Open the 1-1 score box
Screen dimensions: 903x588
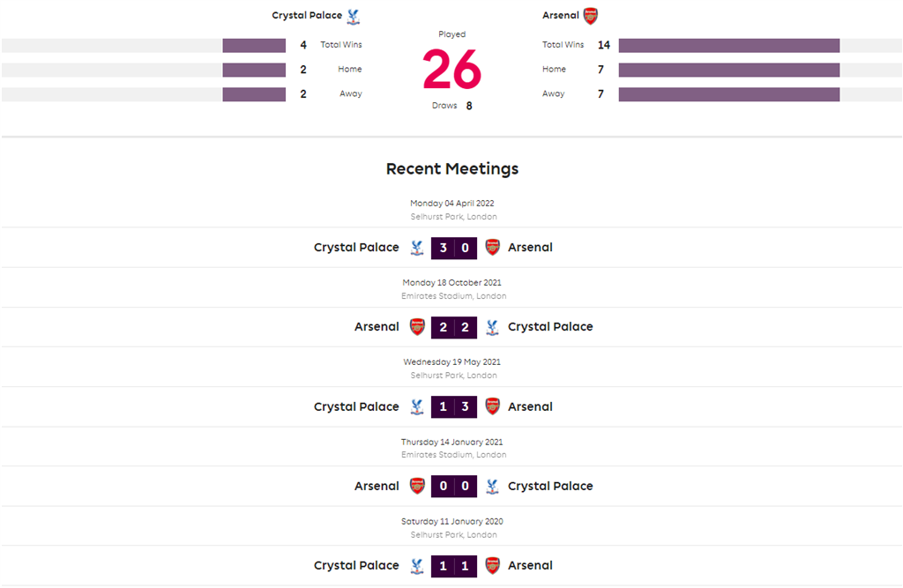coord(454,565)
